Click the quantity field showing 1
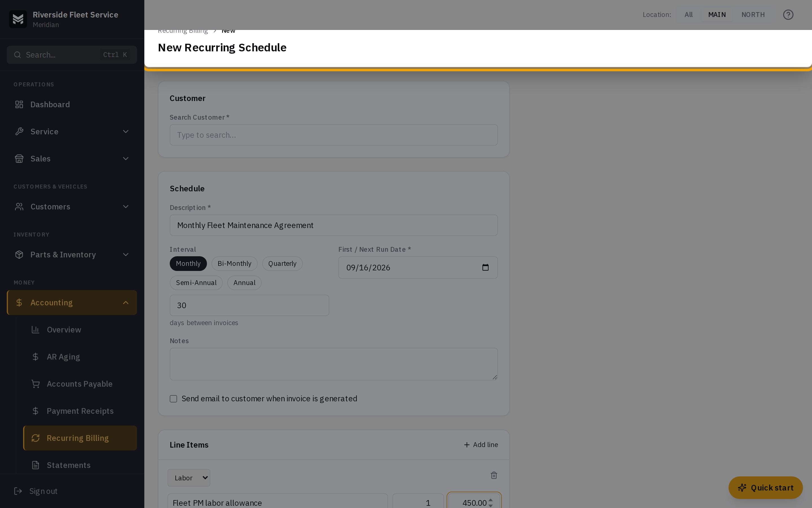812x508 pixels. (x=418, y=501)
